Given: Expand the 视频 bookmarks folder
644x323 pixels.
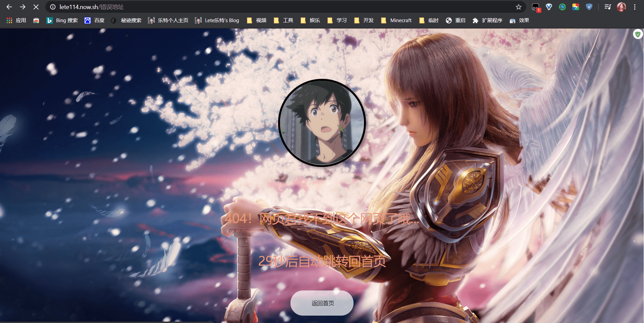Looking at the screenshot, I should pyautogui.click(x=257, y=20).
